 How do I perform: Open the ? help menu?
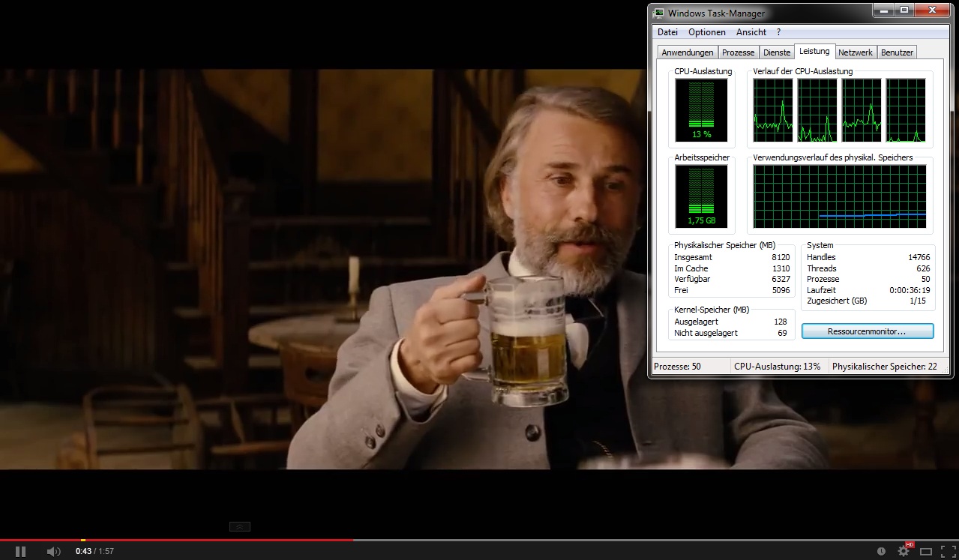tap(778, 32)
